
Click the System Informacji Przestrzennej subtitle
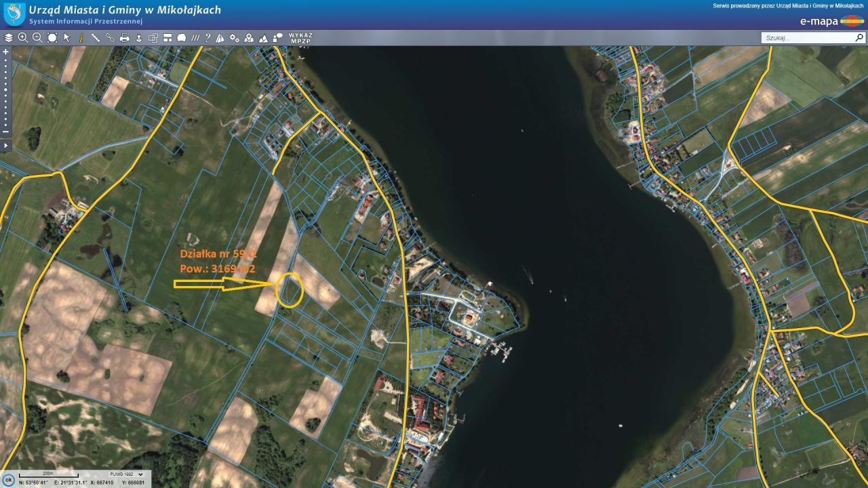(85, 22)
